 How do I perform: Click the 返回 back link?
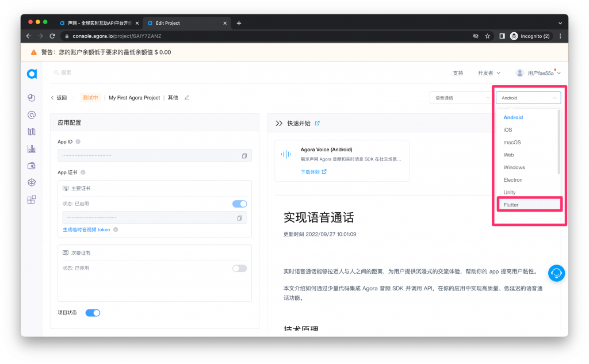coord(59,98)
